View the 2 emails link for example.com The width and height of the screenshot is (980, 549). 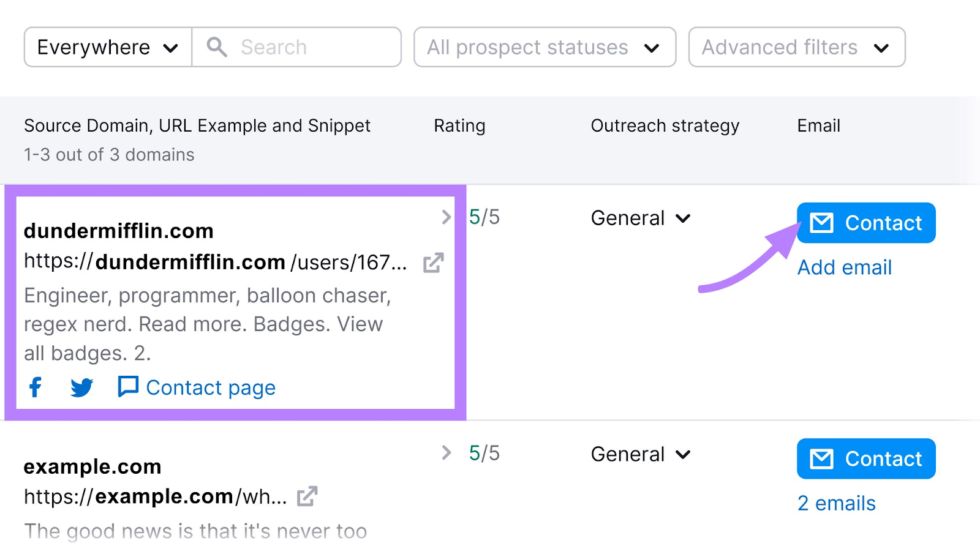(x=836, y=502)
